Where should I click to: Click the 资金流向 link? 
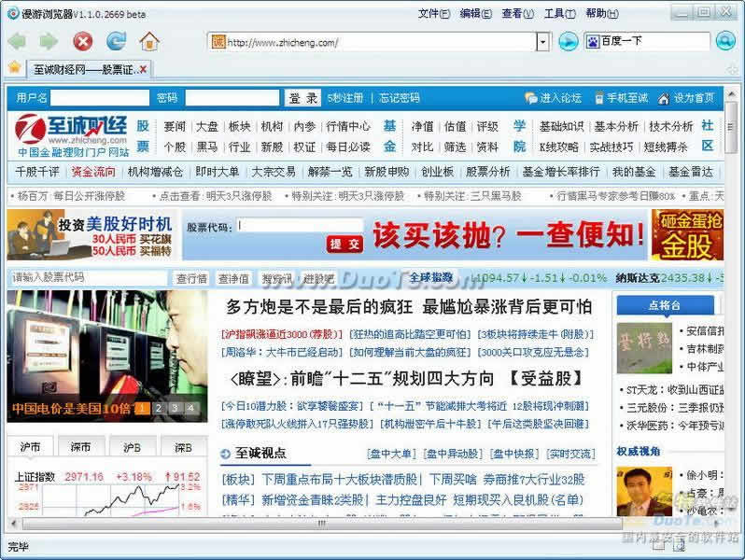[93, 172]
